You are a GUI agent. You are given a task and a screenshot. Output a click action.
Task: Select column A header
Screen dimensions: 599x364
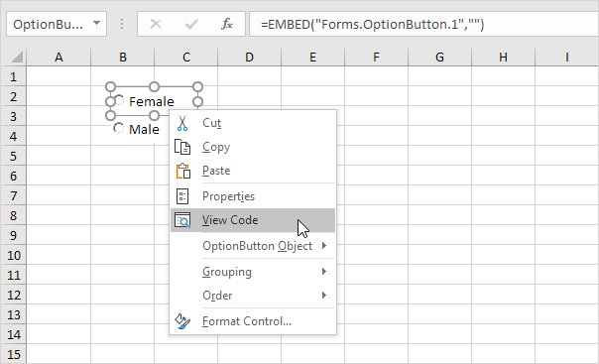click(x=59, y=57)
